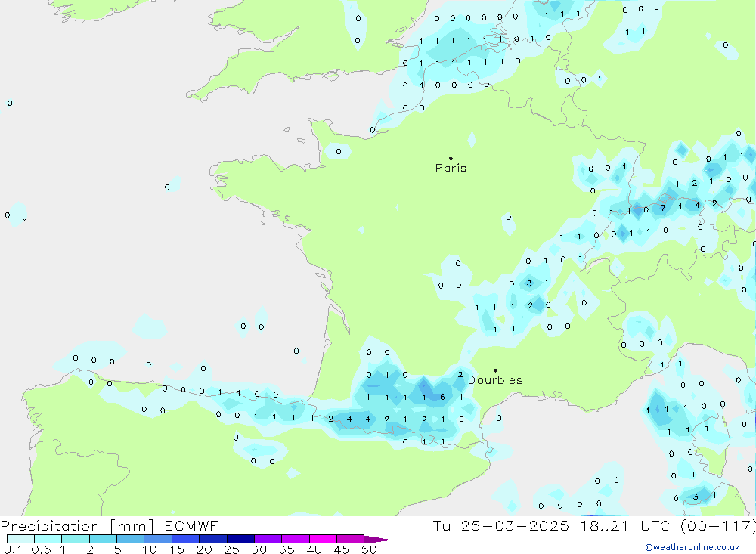The height and width of the screenshot is (554, 756).
Task: Click the legend value '35'
Action: [287, 549]
